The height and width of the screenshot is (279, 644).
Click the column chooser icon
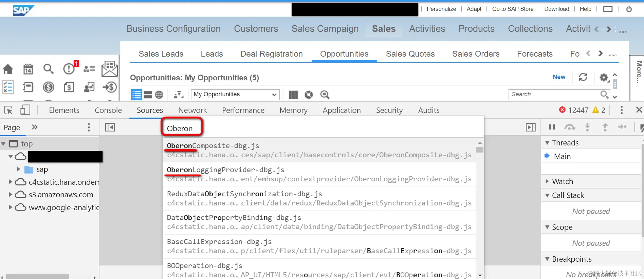[293, 95]
